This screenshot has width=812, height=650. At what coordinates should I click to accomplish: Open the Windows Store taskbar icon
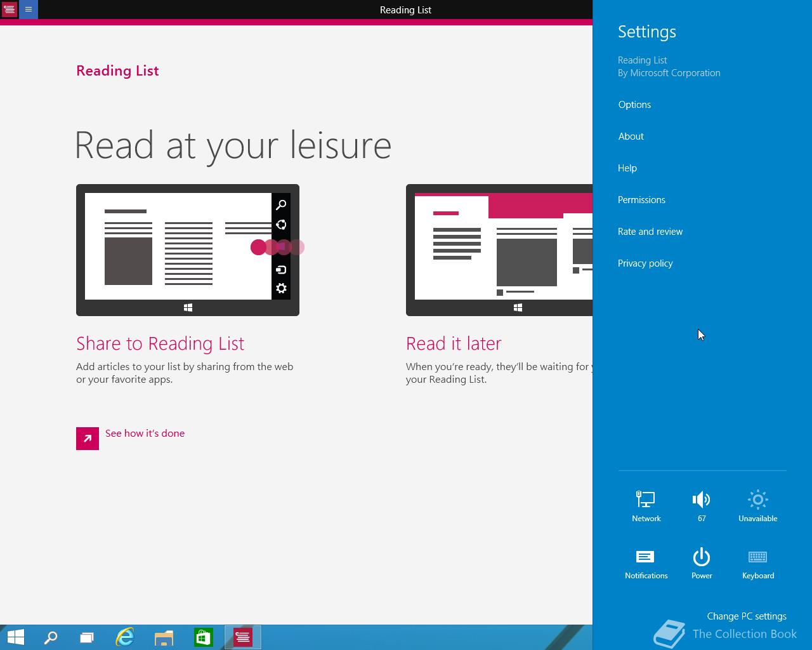[203, 637]
